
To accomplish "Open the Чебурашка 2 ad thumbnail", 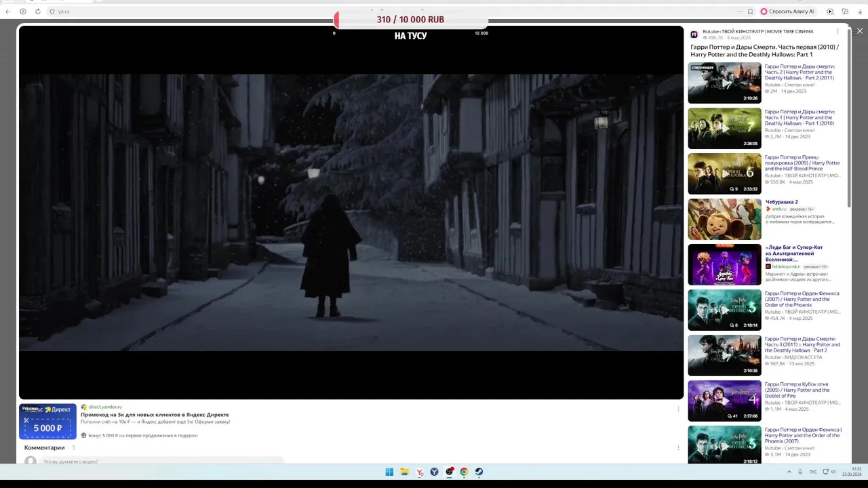I will tap(724, 219).
